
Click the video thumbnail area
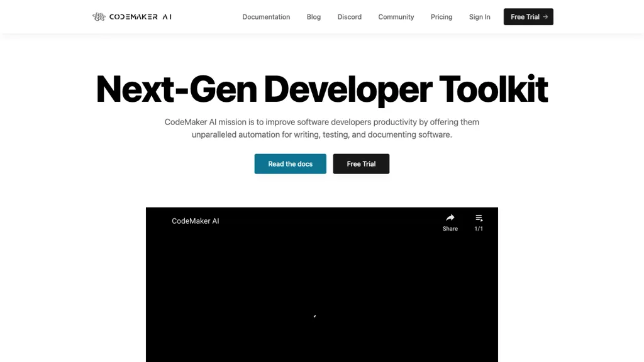point(322,289)
